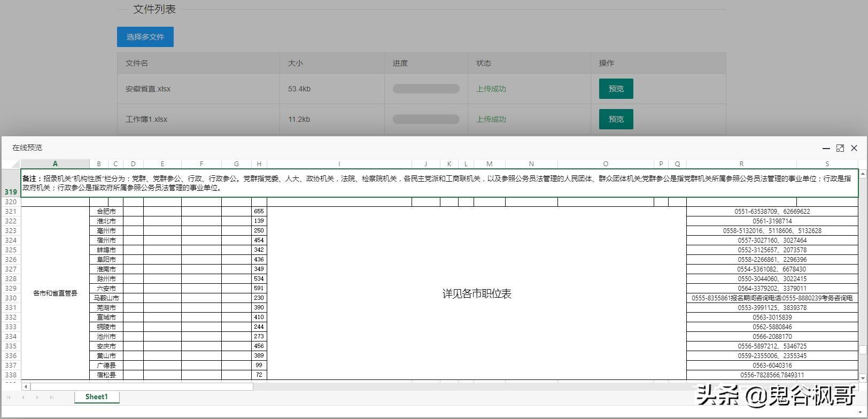This screenshot has height=419, width=868.
Task: Click phone cell 0561-3198714
Action: pos(772,221)
